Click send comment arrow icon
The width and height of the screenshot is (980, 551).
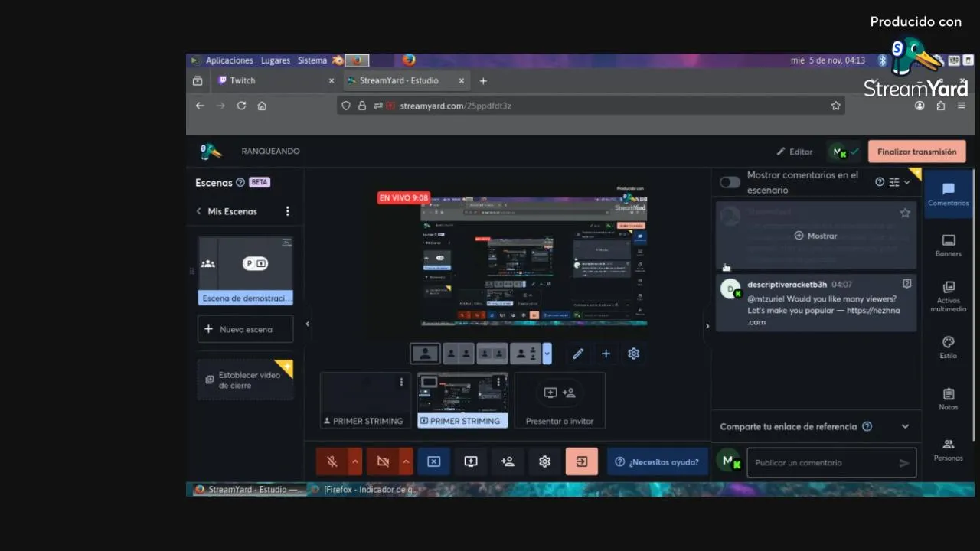[x=904, y=462]
